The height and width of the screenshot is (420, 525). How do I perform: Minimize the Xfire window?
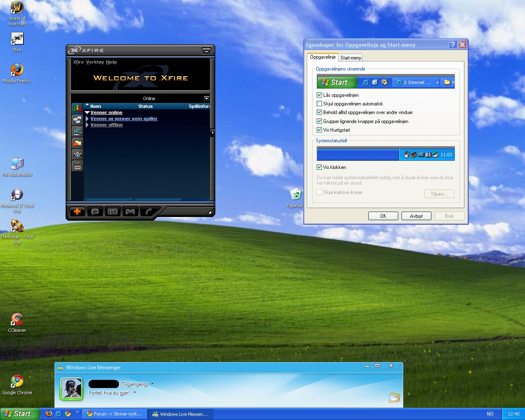pyautogui.click(x=206, y=51)
